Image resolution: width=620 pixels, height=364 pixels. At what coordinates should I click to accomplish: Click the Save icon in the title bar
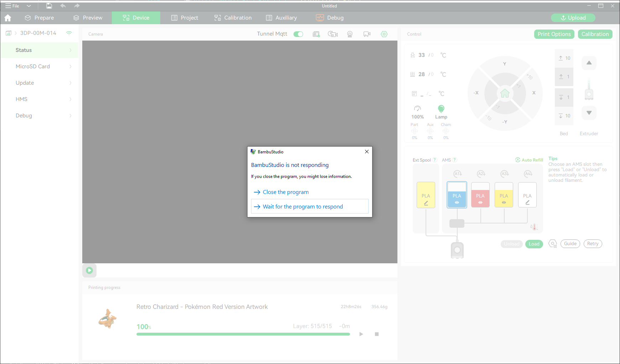(x=49, y=6)
